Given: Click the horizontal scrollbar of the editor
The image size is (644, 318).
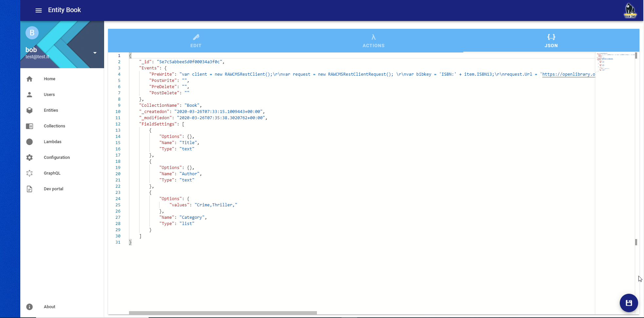Looking at the screenshot, I should 223,313.
